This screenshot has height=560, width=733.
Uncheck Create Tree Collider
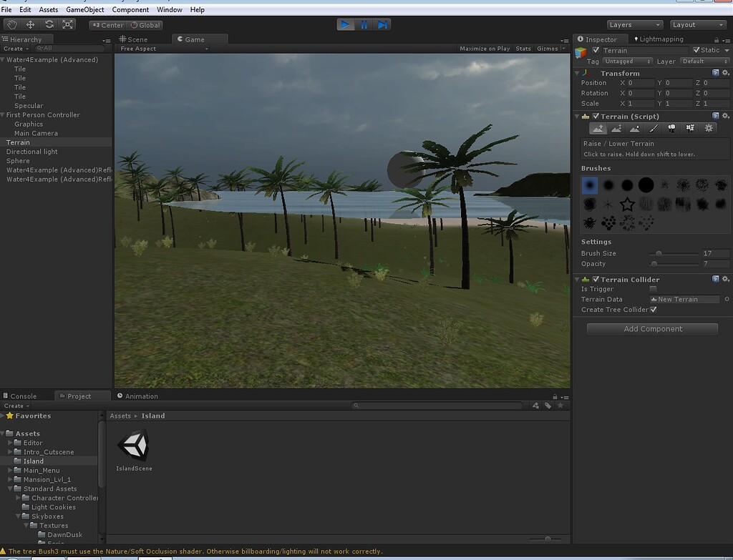(654, 310)
